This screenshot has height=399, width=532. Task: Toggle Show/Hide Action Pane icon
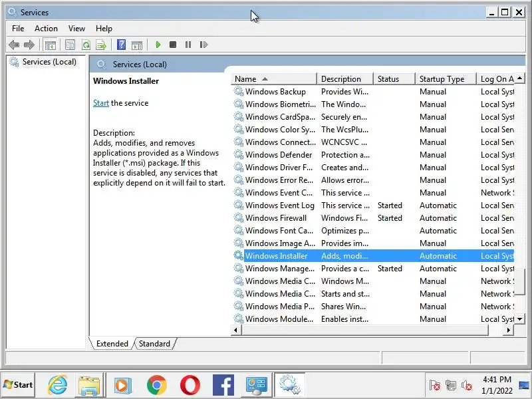pos(137,45)
